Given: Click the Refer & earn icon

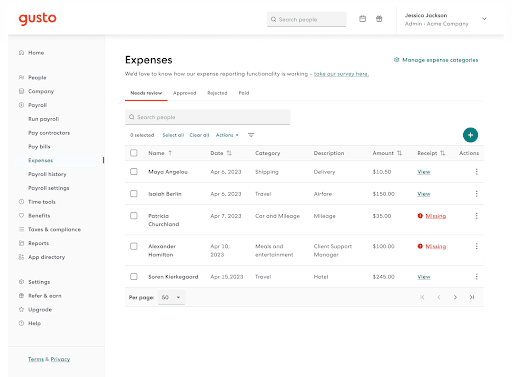Looking at the screenshot, I should point(21,296).
